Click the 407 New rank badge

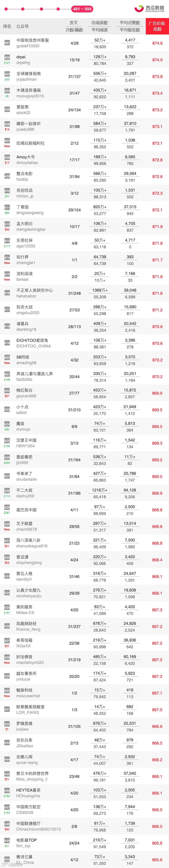[7, 143]
